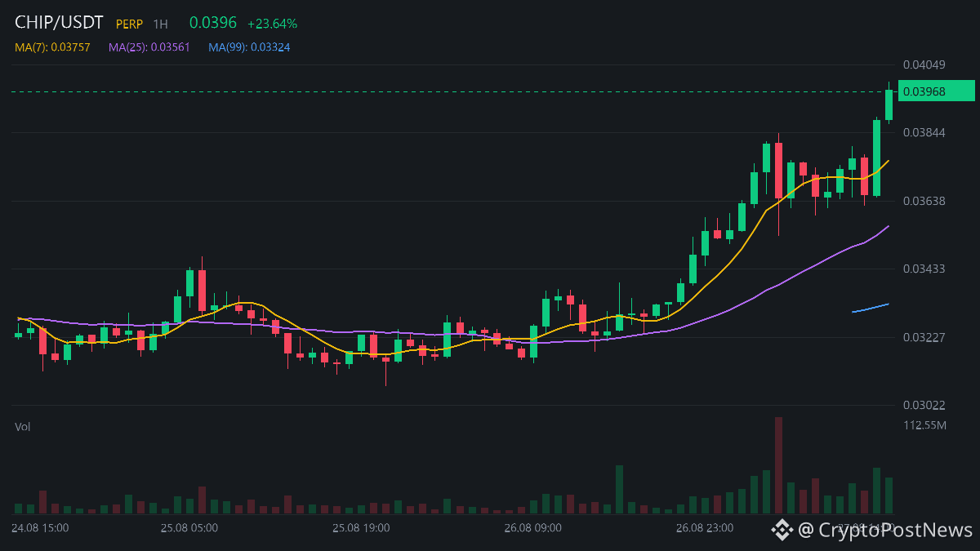Click the 0.03844 price axis label
Screen dimensions: 980x551
click(924, 132)
